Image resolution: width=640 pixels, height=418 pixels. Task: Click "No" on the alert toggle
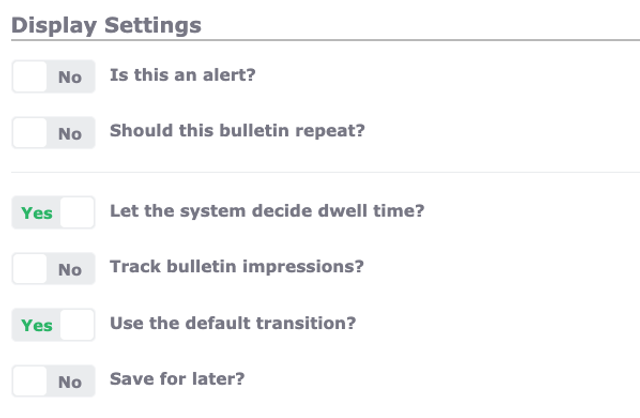[x=70, y=77]
